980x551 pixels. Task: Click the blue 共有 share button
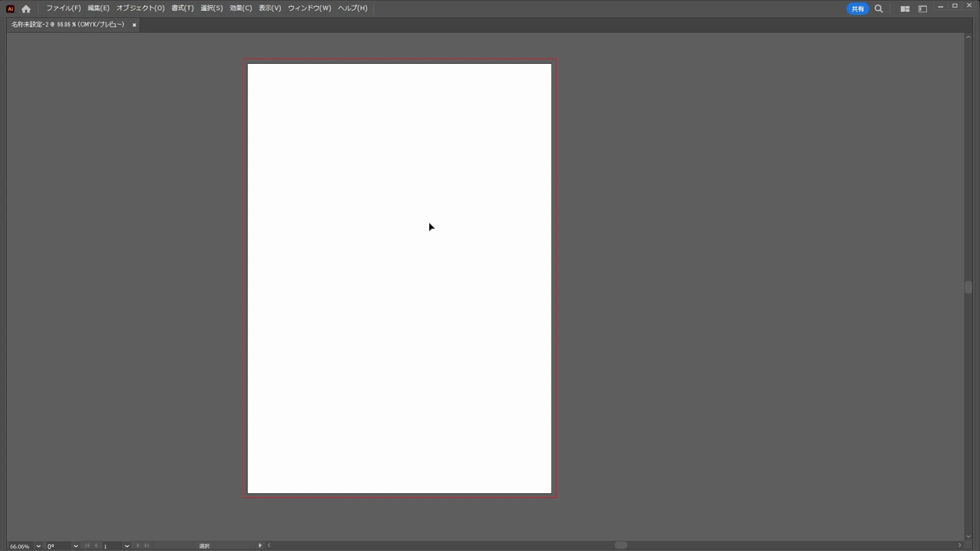click(857, 9)
